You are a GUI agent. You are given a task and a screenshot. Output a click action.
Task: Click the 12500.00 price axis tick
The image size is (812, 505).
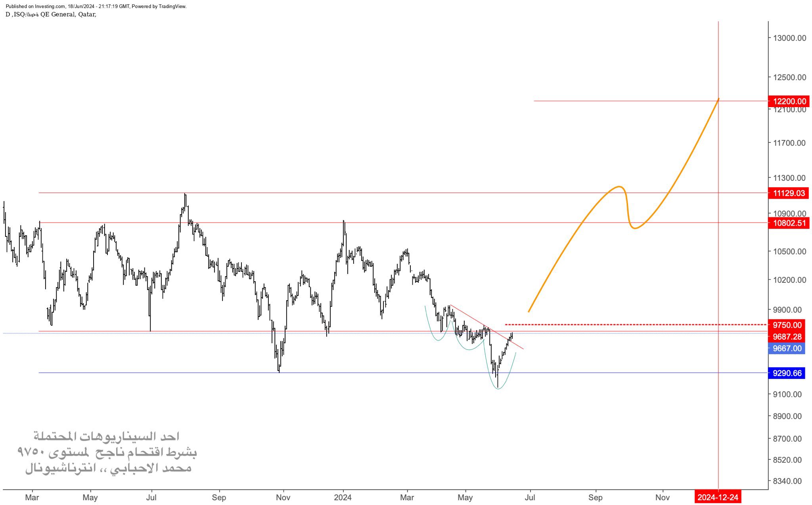pyautogui.click(x=789, y=77)
